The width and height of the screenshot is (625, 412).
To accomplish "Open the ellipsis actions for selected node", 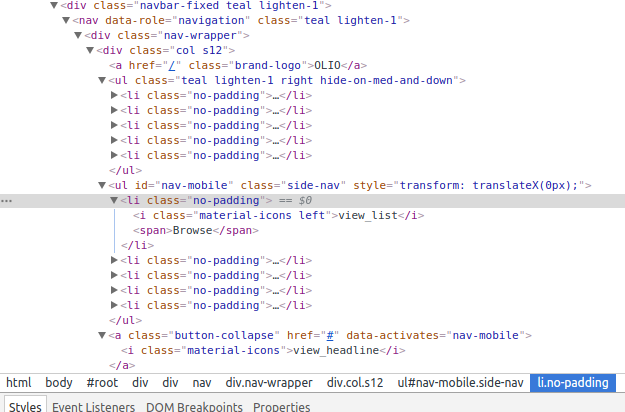I will point(6,201).
